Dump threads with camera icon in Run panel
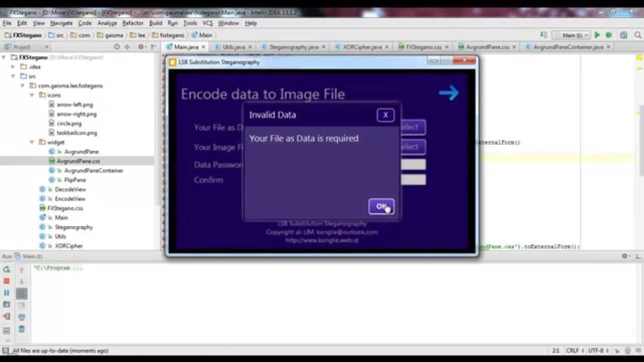The image size is (644, 362). tap(7, 305)
